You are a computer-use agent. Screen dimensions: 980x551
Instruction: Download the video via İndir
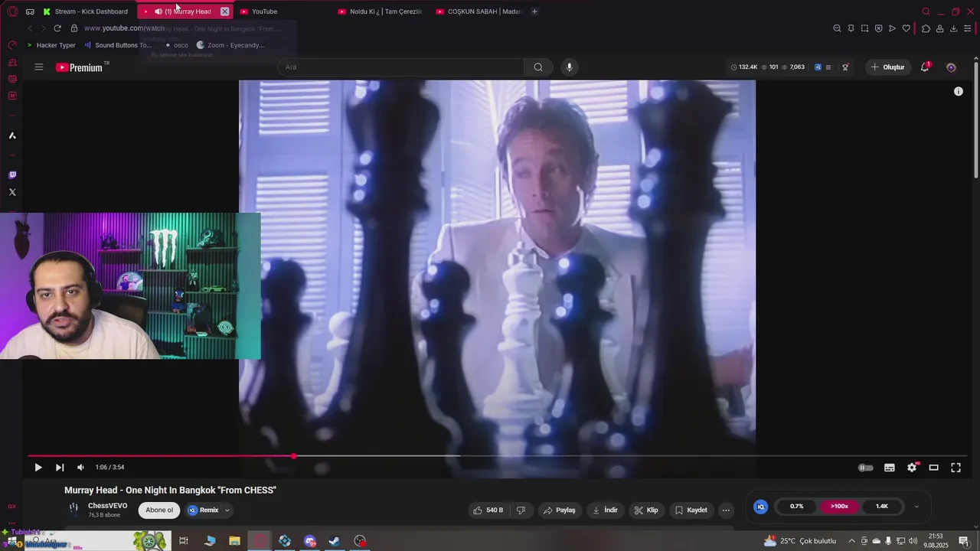pyautogui.click(x=605, y=510)
